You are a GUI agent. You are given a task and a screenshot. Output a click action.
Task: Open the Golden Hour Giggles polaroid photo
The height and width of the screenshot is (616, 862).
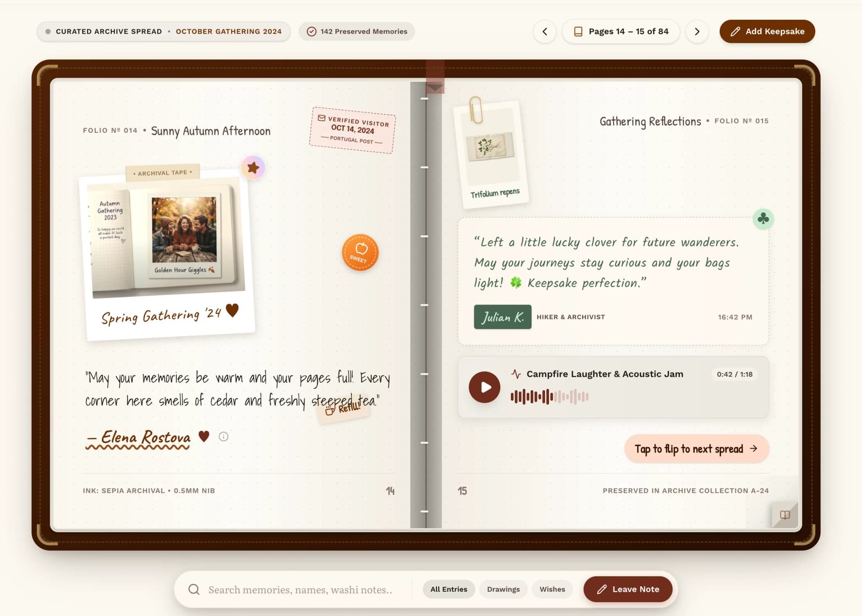184,237
